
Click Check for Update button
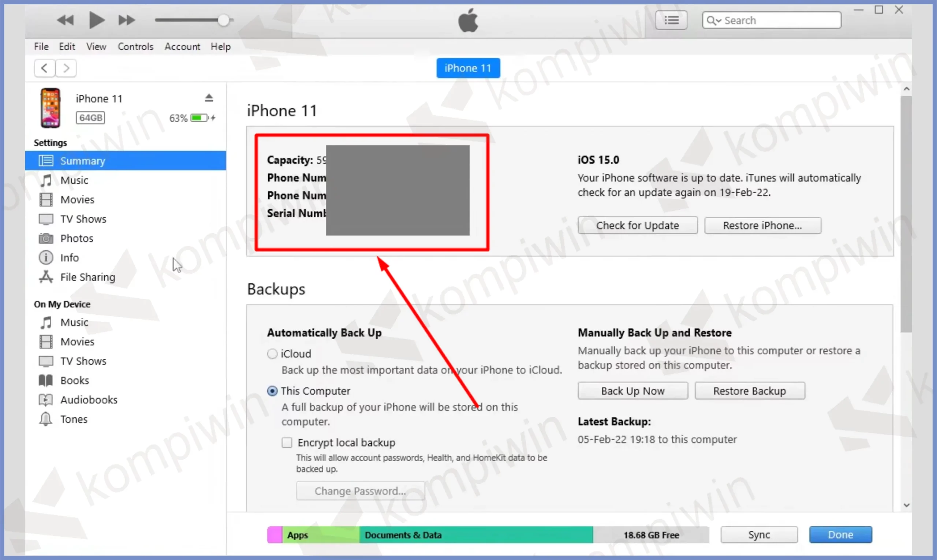point(637,225)
